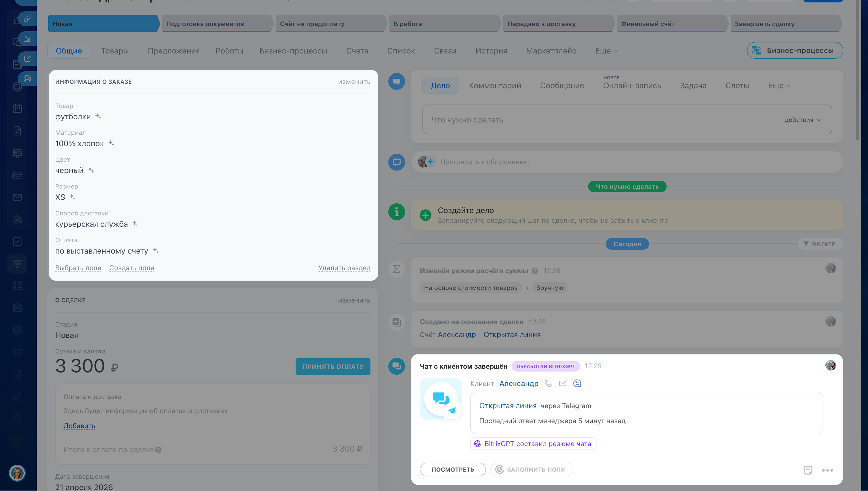Switch to the Товары tab
This screenshot has height=491, width=868.
pos(115,51)
